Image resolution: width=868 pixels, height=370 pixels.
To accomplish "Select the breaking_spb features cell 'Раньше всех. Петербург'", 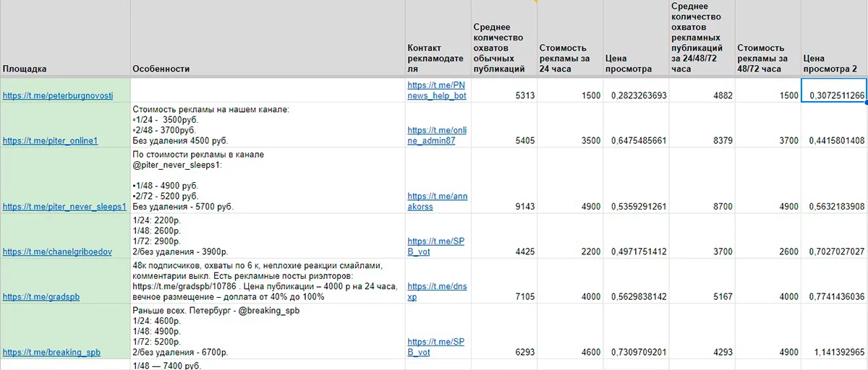I will click(267, 331).
